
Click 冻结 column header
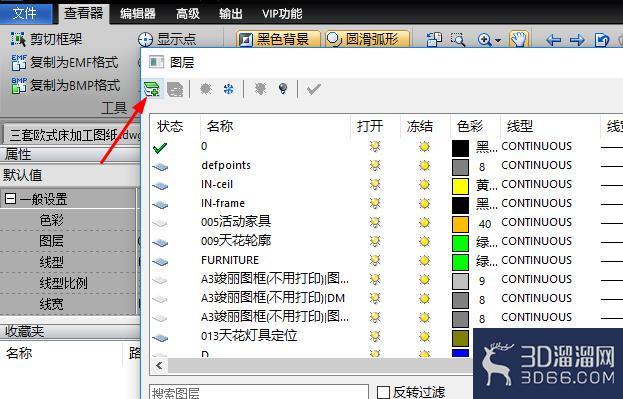pyautogui.click(x=425, y=126)
